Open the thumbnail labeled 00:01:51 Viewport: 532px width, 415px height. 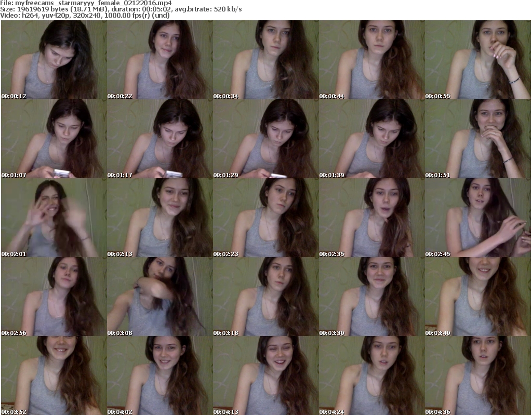point(477,139)
